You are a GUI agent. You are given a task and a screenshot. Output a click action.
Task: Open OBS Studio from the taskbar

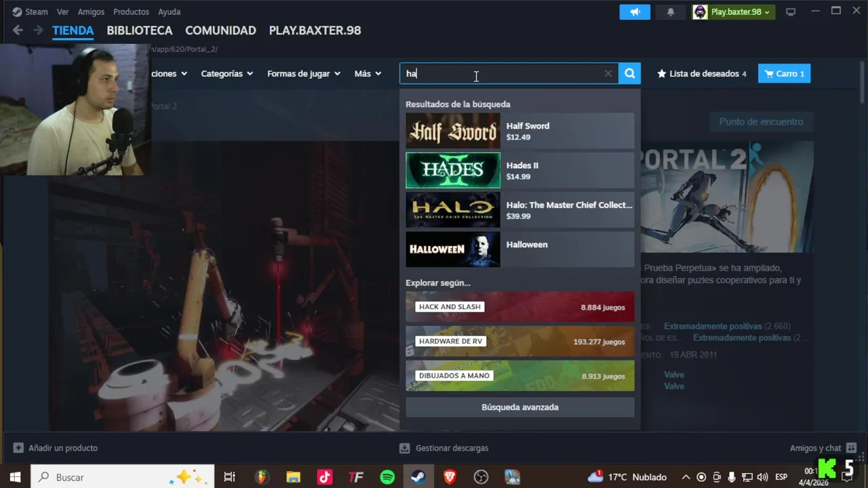[481, 477]
